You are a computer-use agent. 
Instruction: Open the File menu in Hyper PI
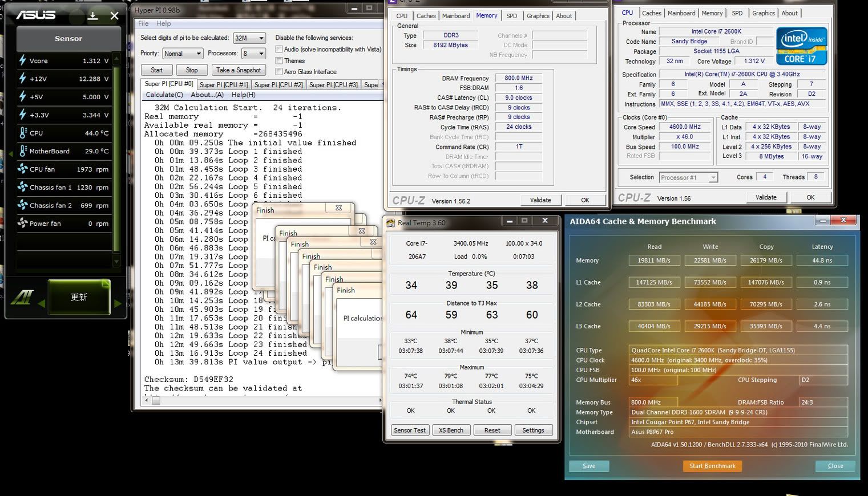[143, 23]
